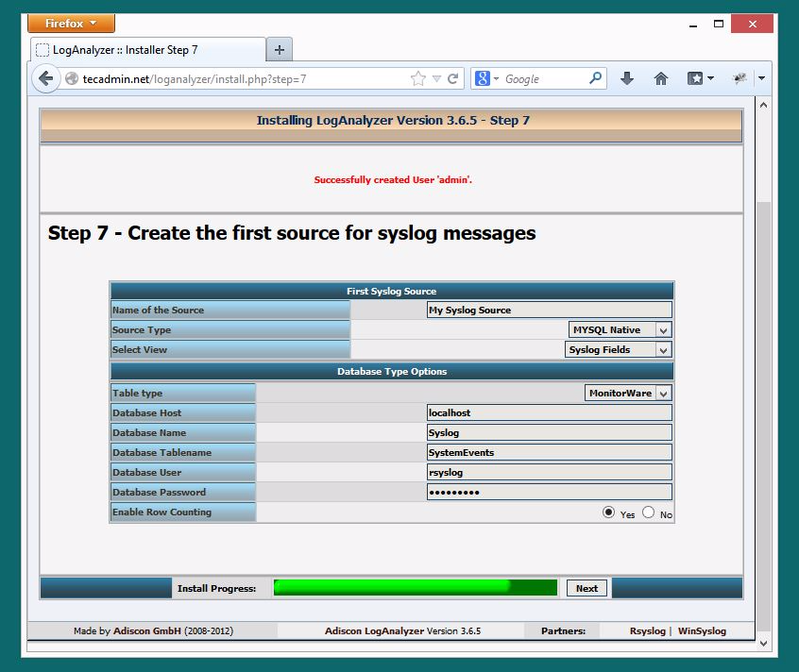Open new tab with plus icon
The width and height of the screenshot is (799, 672).
pyautogui.click(x=280, y=50)
